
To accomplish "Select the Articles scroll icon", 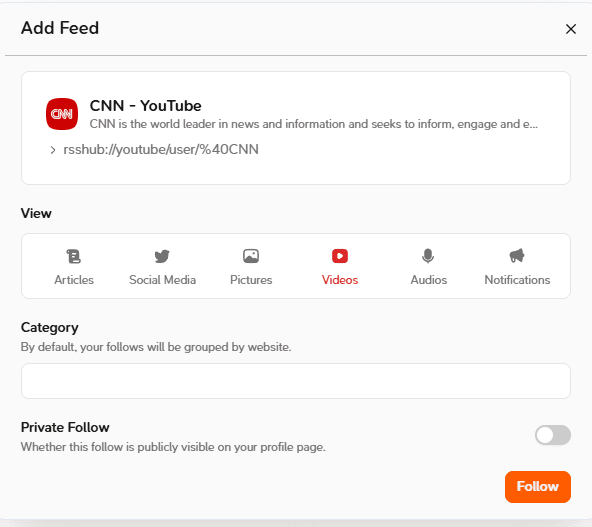I will (74, 256).
